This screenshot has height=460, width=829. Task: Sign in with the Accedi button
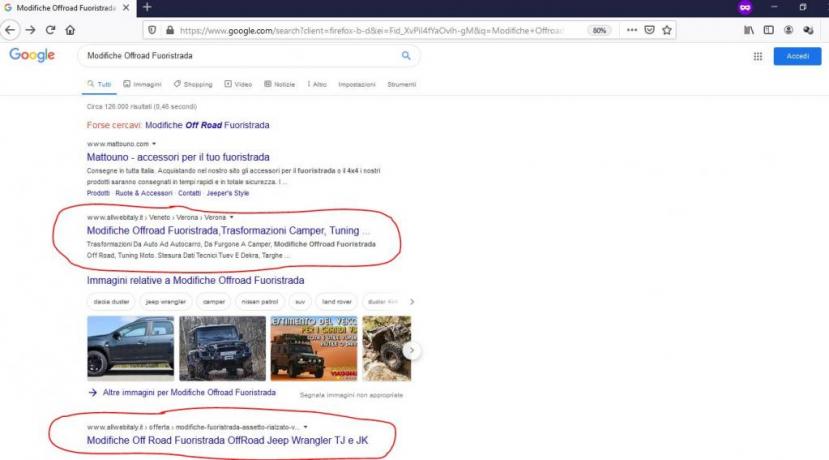[797, 56]
